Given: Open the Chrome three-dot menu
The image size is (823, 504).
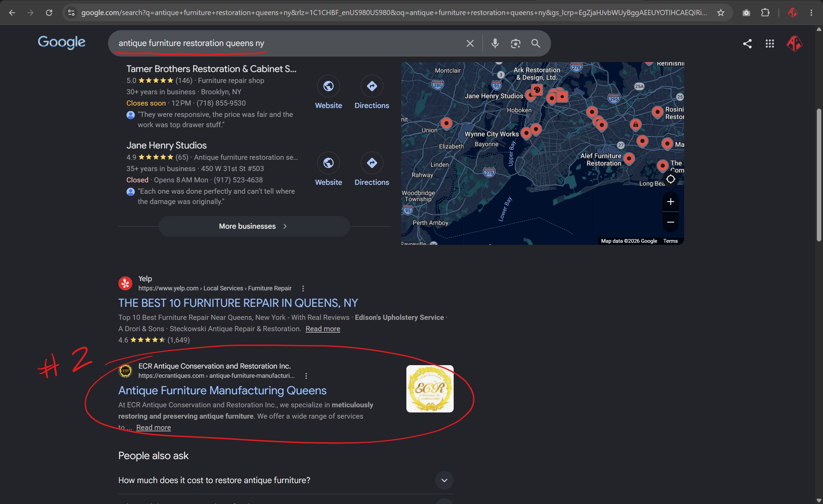Looking at the screenshot, I should (811, 13).
